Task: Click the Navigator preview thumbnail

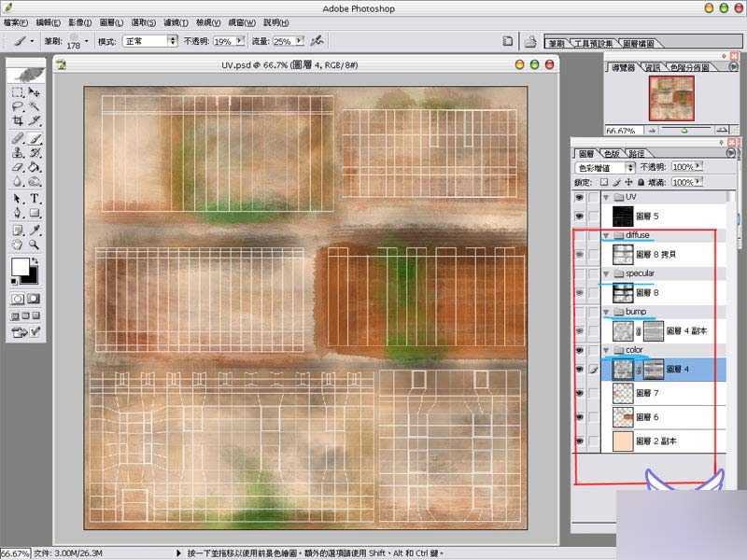Action: pyautogui.click(x=671, y=98)
